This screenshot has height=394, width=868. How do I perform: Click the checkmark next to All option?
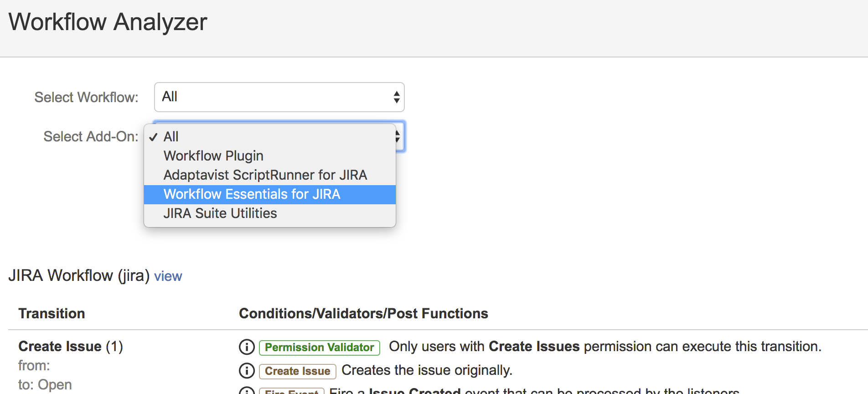[x=154, y=137]
